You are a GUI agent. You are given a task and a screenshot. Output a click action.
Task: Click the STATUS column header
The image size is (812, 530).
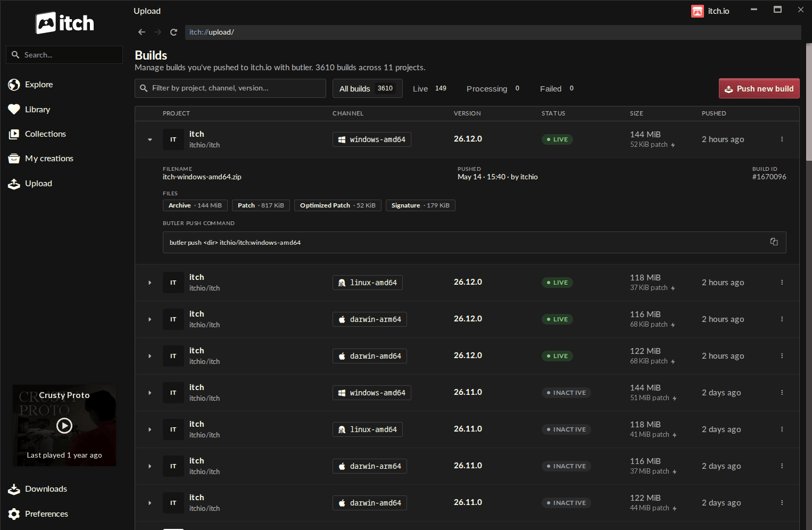click(553, 113)
